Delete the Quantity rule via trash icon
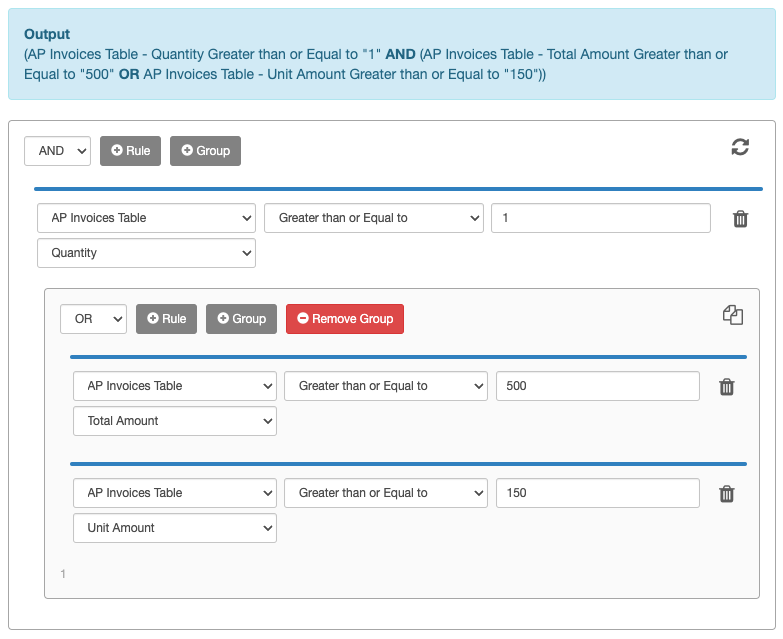The height and width of the screenshot is (639, 783). [x=740, y=219]
